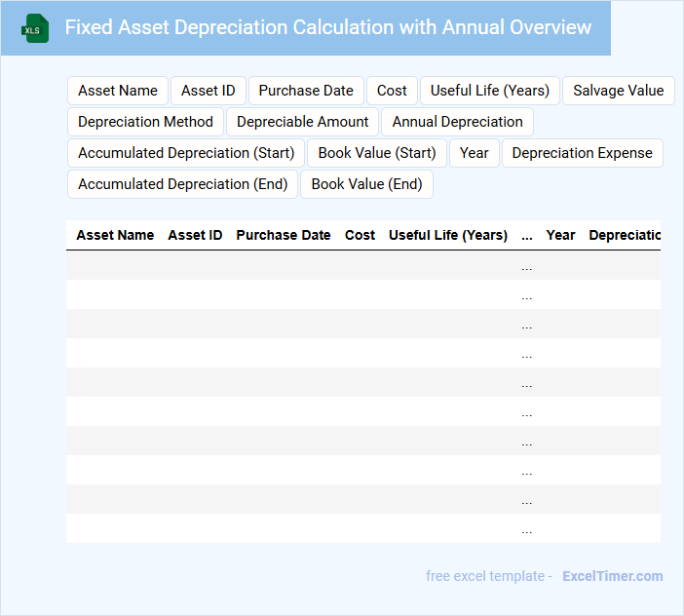This screenshot has width=684, height=616.
Task: Click the Book Value (Start) tag
Action: pos(377,153)
